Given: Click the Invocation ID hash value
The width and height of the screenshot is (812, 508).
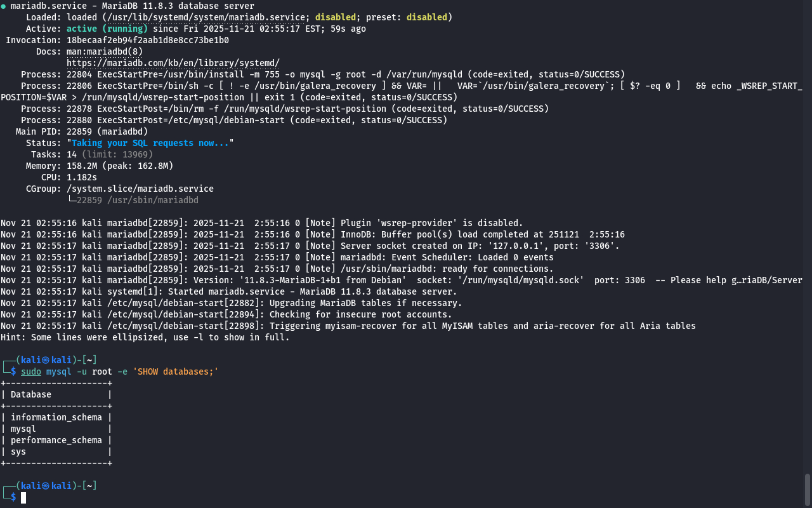Looking at the screenshot, I should 147,40.
